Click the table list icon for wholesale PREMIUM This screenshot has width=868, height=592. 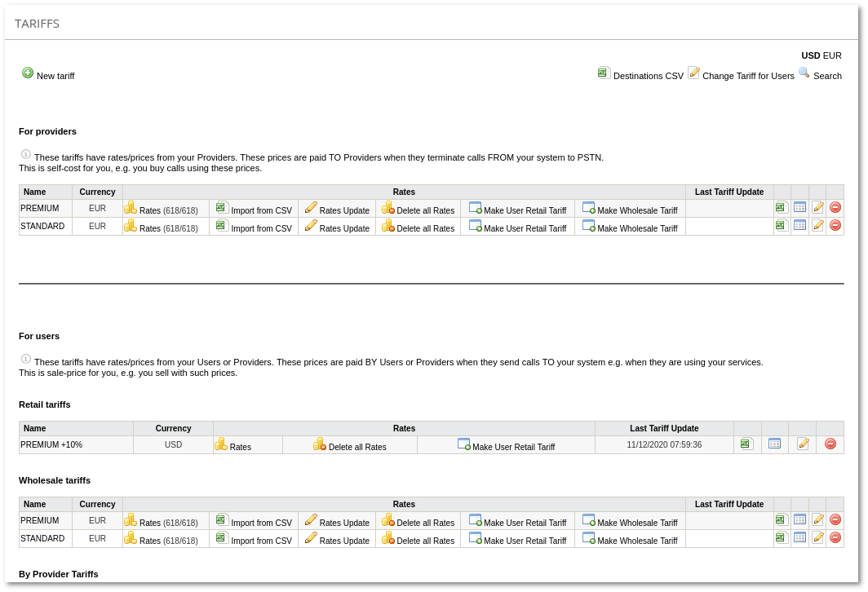(799, 520)
